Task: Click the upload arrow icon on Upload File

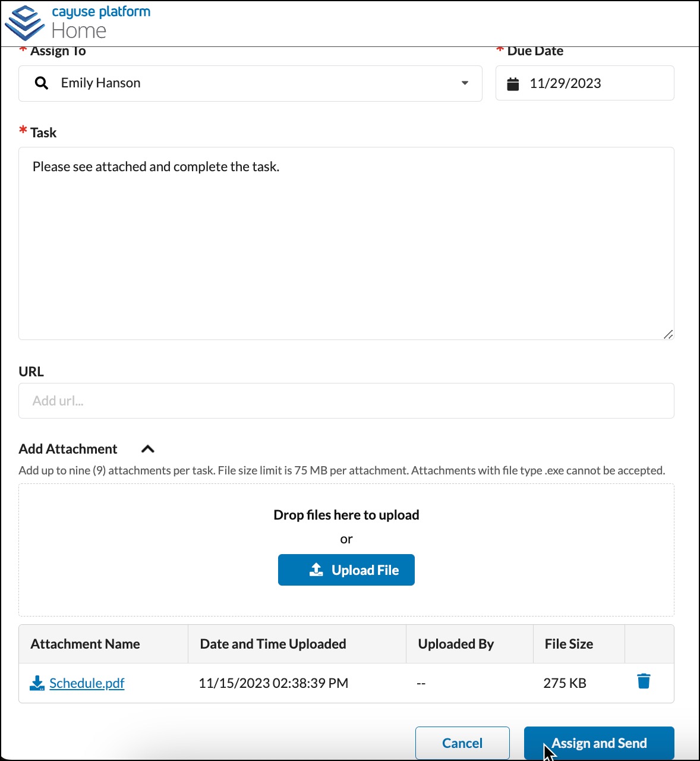Action: tap(316, 570)
